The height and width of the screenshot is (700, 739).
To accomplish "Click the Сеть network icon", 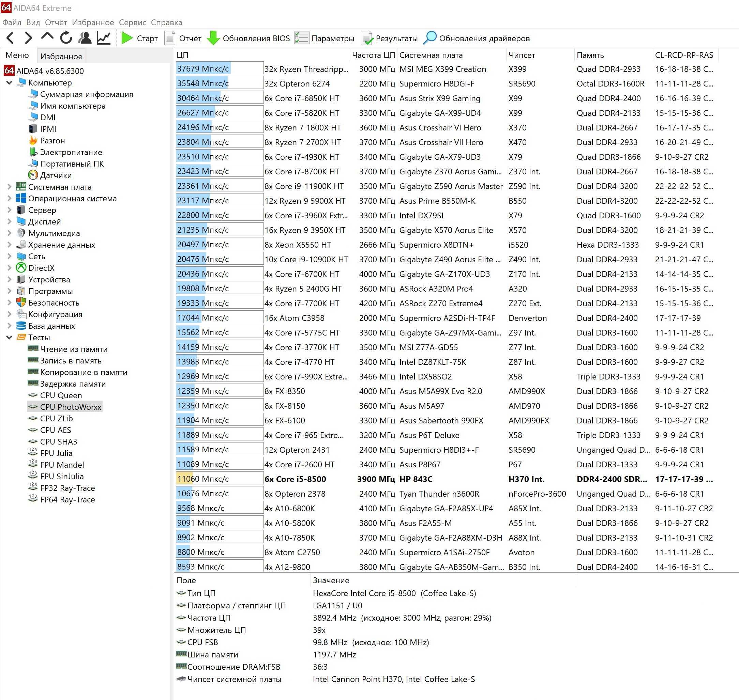I will point(21,256).
